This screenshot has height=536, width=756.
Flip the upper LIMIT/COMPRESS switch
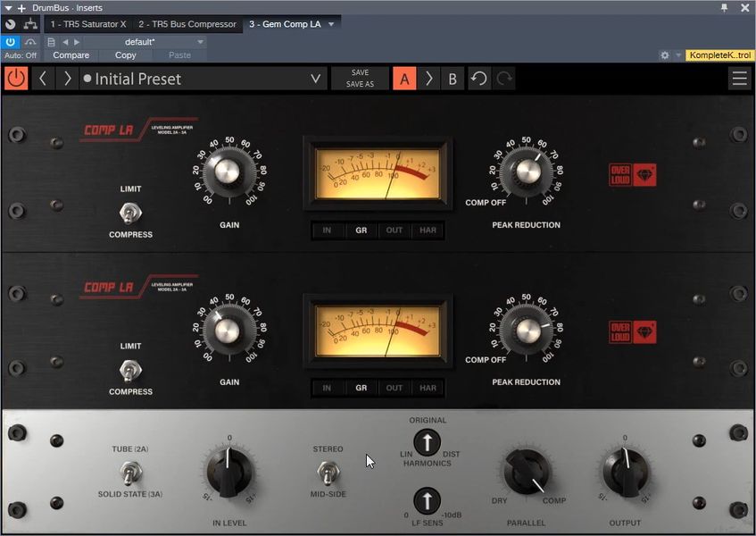click(130, 213)
